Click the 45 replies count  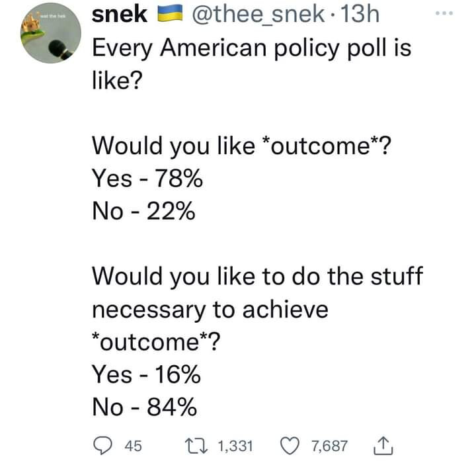pyautogui.click(x=133, y=445)
